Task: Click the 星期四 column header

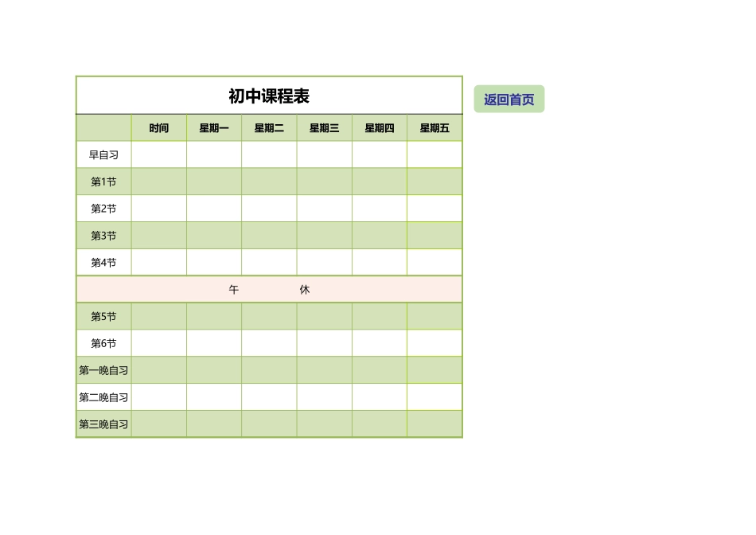Action: pyautogui.click(x=378, y=127)
